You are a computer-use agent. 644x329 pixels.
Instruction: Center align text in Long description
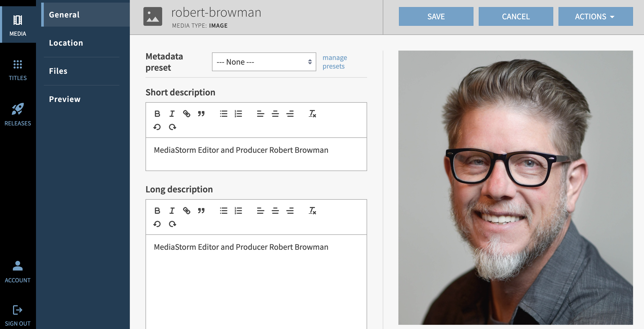(x=275, y=211)
